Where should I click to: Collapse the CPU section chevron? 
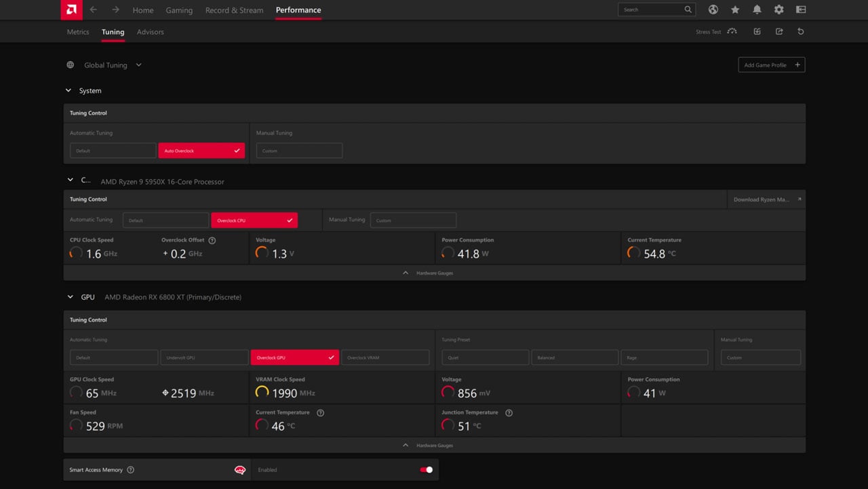[69, 180]
